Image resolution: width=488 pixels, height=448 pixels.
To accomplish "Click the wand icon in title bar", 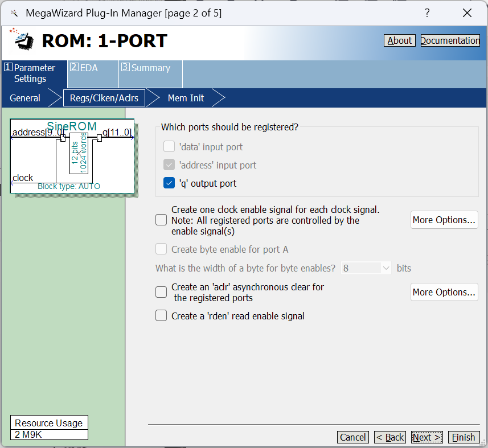I will [14, 13].
